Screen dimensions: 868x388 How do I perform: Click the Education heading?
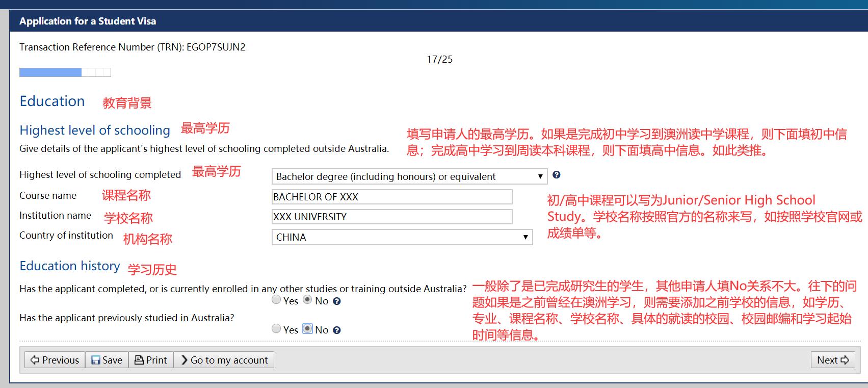[52, 101]
